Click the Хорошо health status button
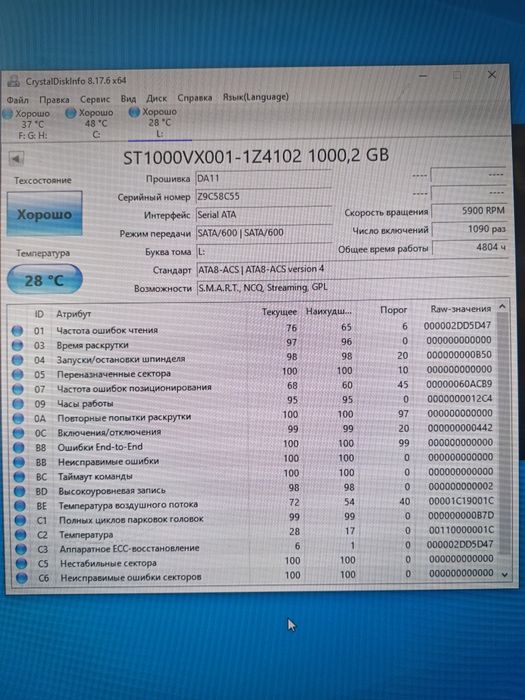 [45, 213]
